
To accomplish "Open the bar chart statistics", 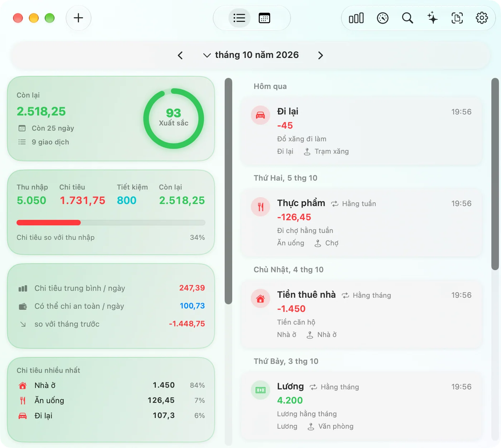I will click(356, 18).
